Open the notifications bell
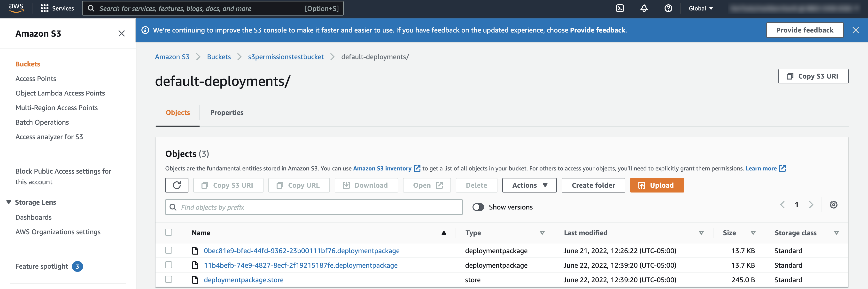This screenshot has height=289, width=868. coord(644,8)
